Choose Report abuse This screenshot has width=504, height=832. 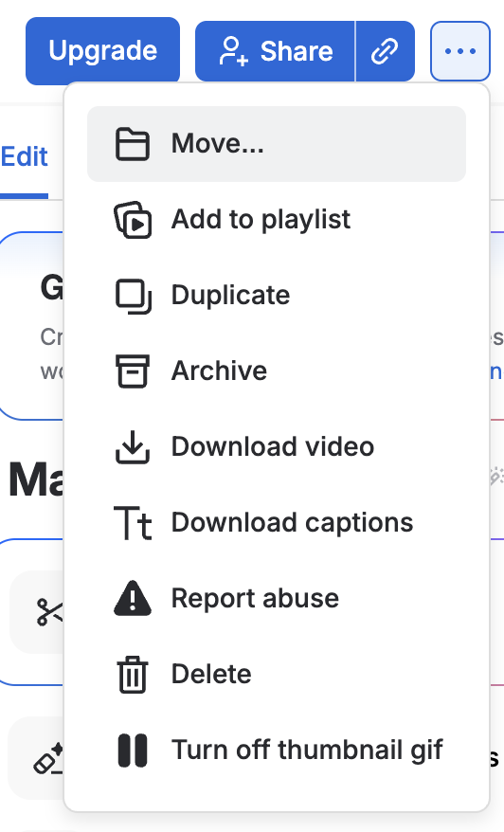tap(277, 599)
